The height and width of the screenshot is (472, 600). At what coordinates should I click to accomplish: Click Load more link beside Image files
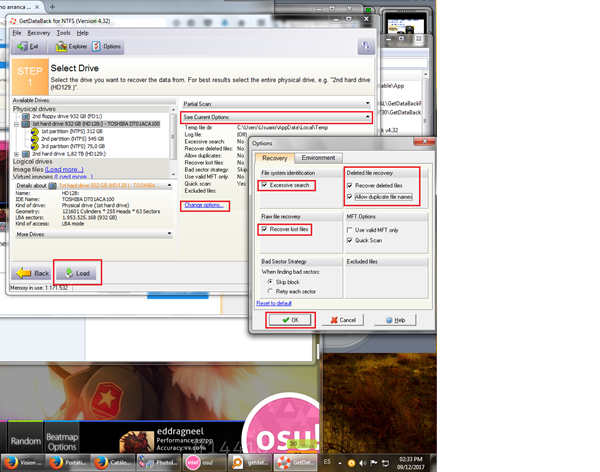coord(64,169)
